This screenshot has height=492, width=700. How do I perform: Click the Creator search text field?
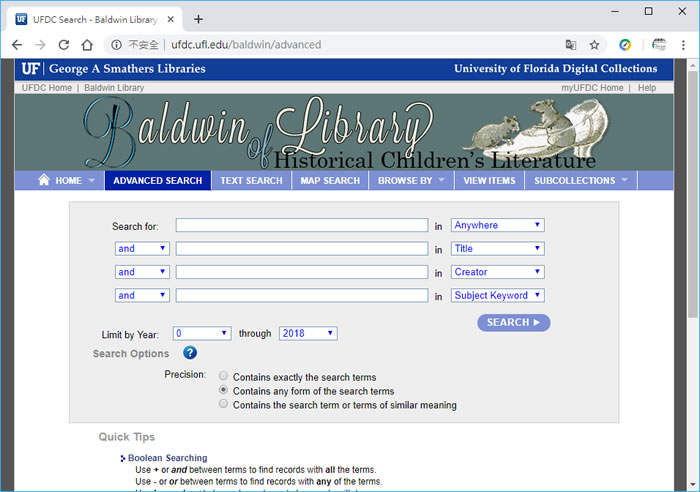(302, 272)
